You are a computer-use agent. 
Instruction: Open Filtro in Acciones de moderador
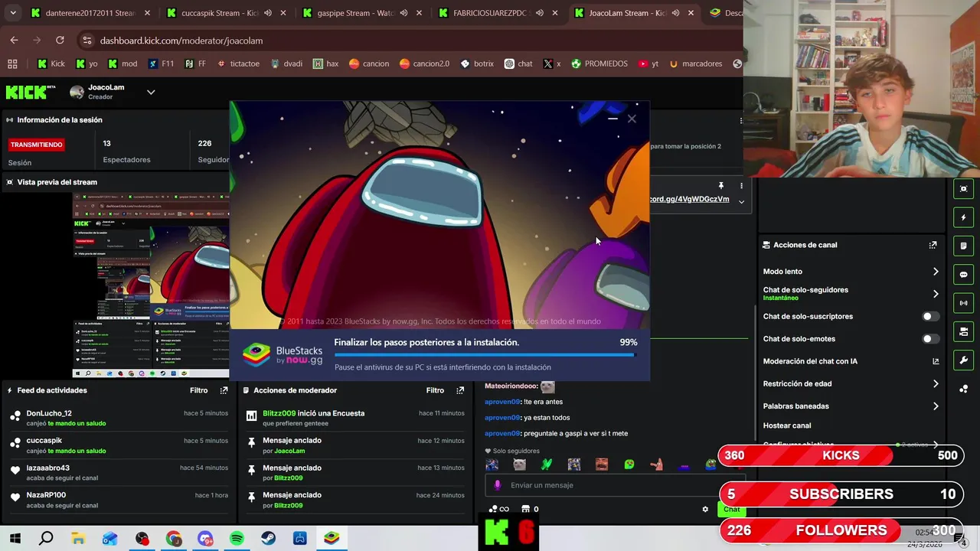435,390
